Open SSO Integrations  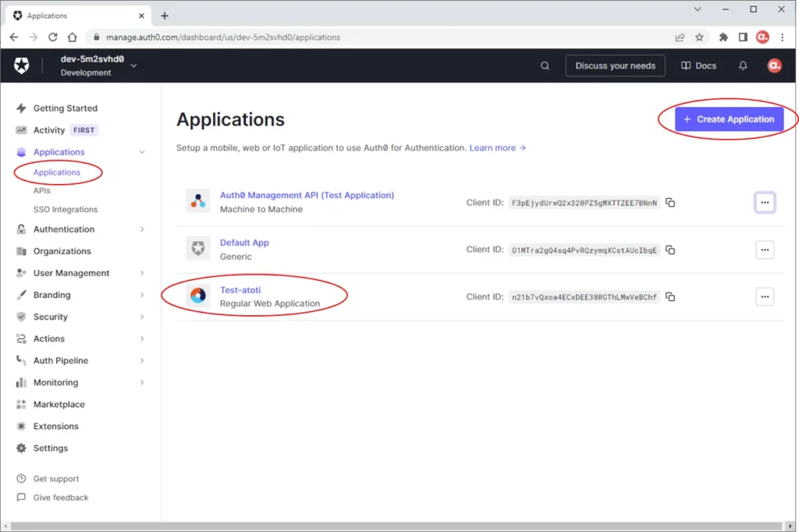pos(66,209)
